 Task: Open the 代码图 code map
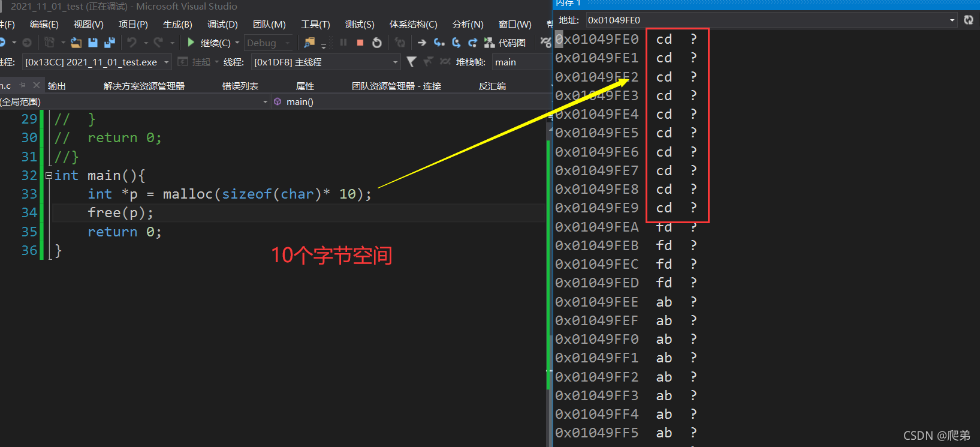[505, 43]
